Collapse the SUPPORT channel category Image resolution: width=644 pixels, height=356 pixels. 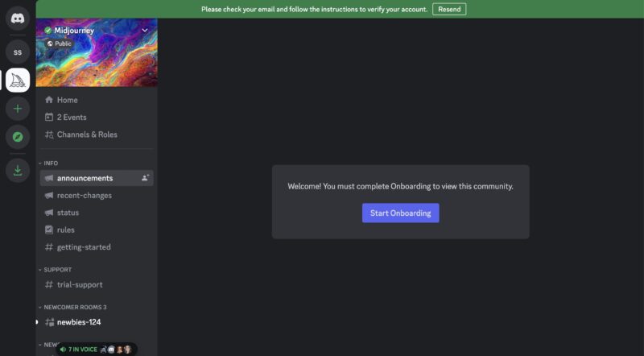pyautogui.click(x=57, y=269)
